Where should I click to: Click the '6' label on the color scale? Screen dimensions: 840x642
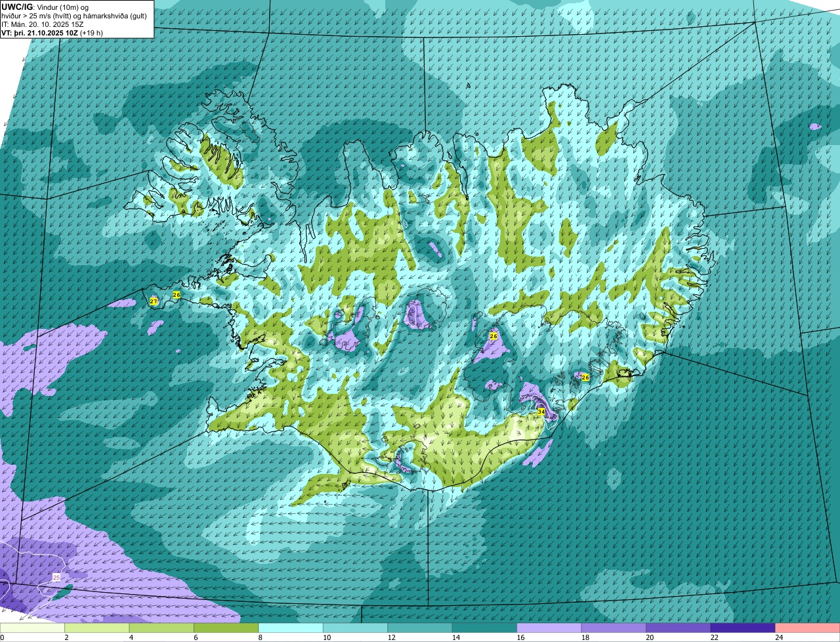point(195,637)
